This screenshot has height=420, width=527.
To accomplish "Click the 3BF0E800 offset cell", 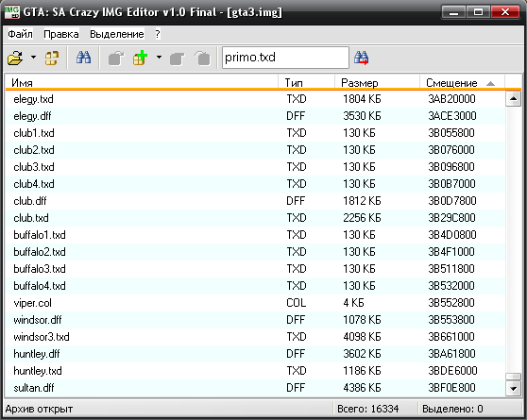I will pyautogui.click(x=451, y=388).
